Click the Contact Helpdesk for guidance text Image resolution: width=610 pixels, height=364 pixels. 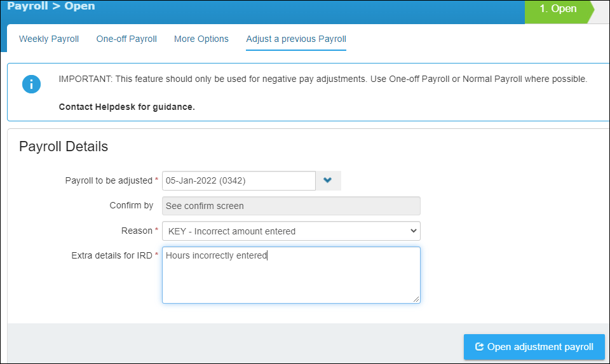(127, 107)
